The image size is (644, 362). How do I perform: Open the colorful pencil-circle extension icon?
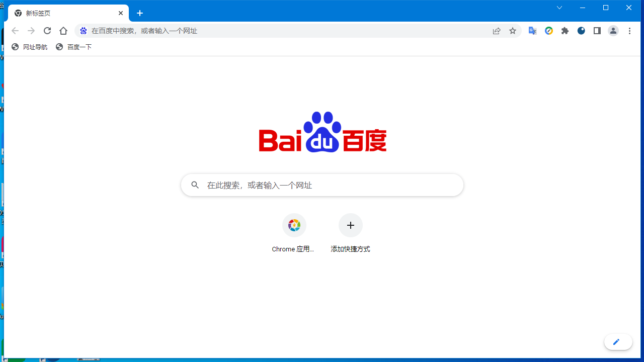[x=548, y=31]
